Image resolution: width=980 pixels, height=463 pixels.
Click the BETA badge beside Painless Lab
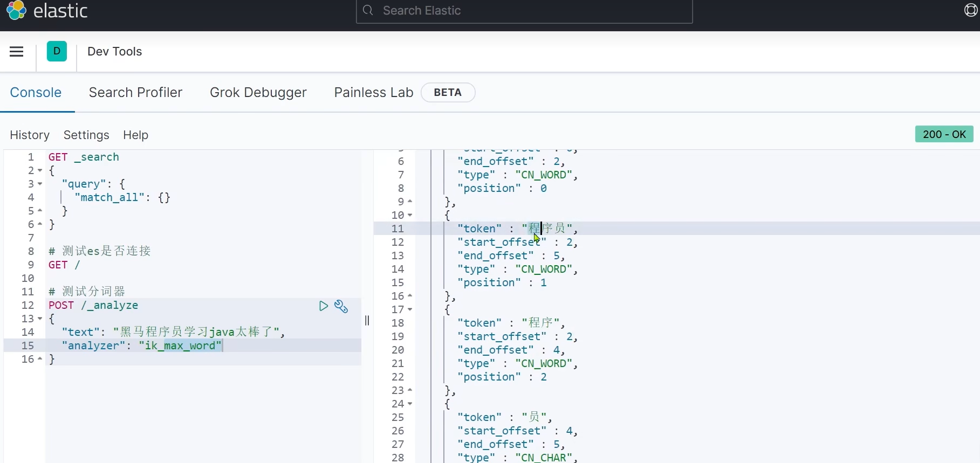(x=448, y=92)
